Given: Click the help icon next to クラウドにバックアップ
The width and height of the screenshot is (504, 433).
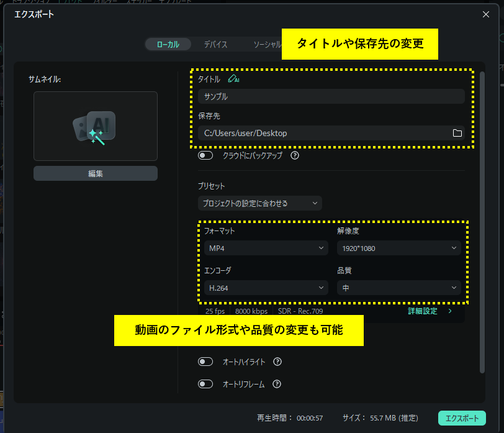Looking at the screenshot, I should (295, 156).
